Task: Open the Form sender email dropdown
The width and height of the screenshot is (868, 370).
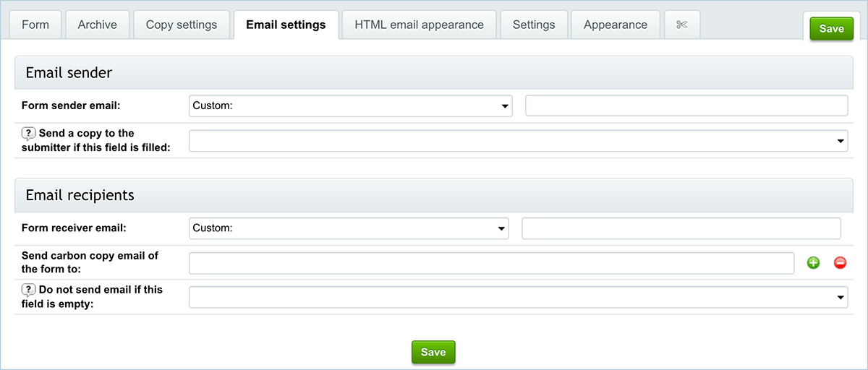Action: point(350,106)
